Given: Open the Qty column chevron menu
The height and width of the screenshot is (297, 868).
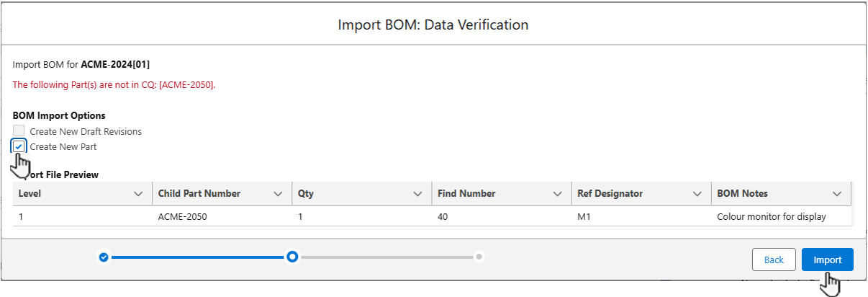Looking at the screenshot, I should (417, 194).
